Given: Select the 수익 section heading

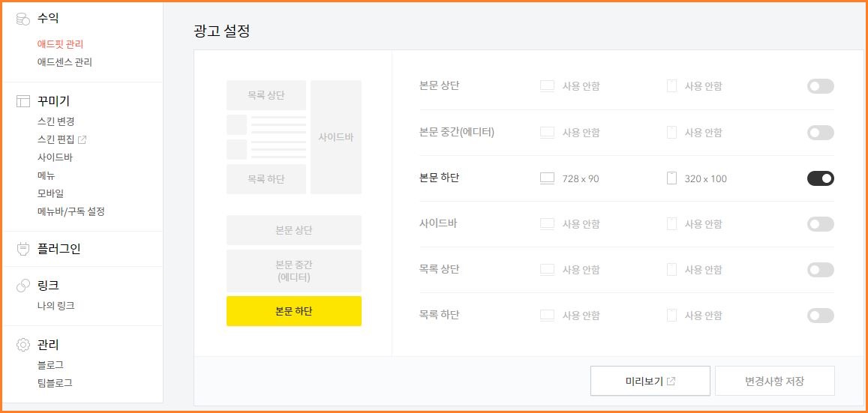Looking at the screenshot, I should click(47, 19).
